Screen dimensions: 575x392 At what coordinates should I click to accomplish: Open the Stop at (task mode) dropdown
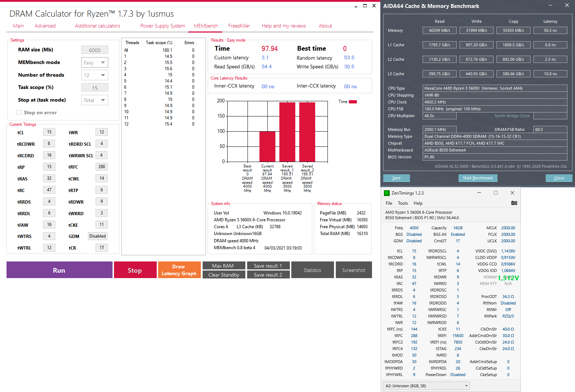coord(95,100)
